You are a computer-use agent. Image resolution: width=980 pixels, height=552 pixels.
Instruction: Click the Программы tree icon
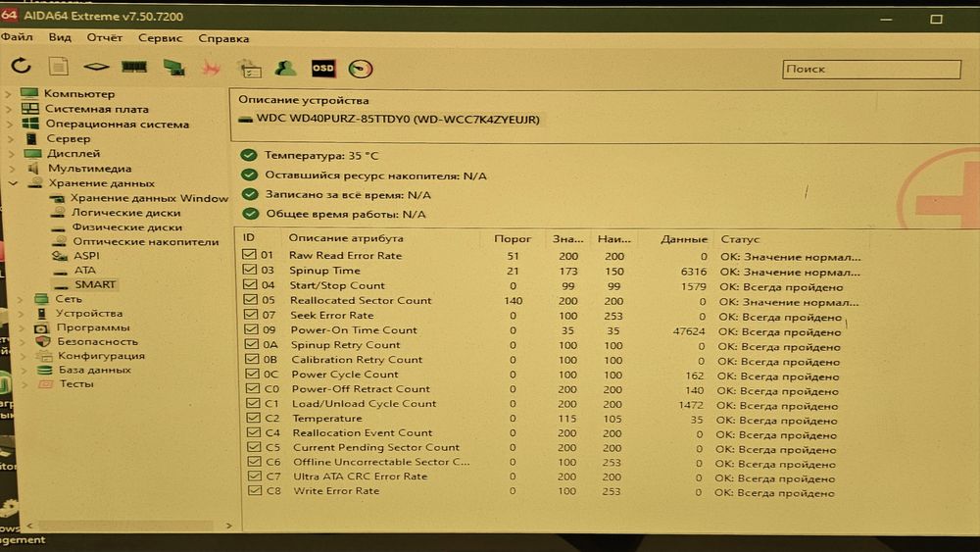(42, 327)
